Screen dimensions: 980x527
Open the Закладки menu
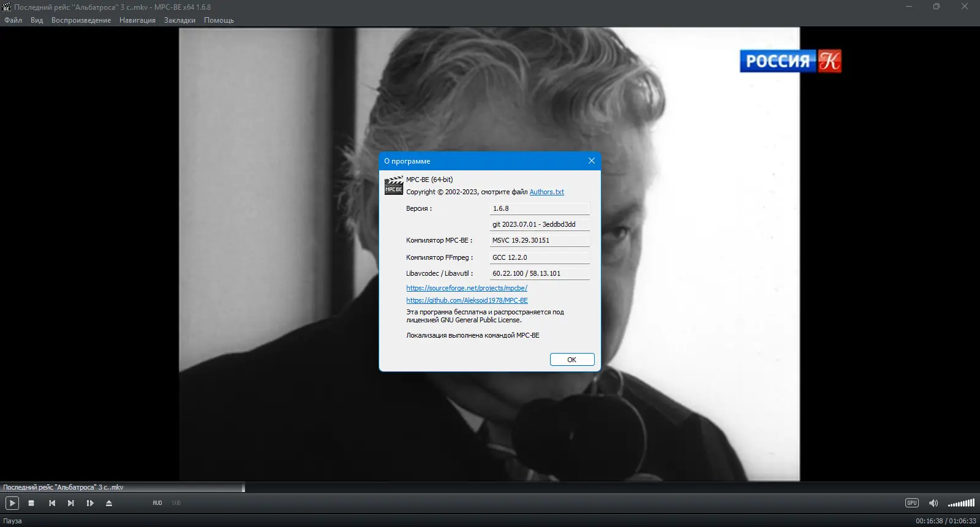[179, 20]
